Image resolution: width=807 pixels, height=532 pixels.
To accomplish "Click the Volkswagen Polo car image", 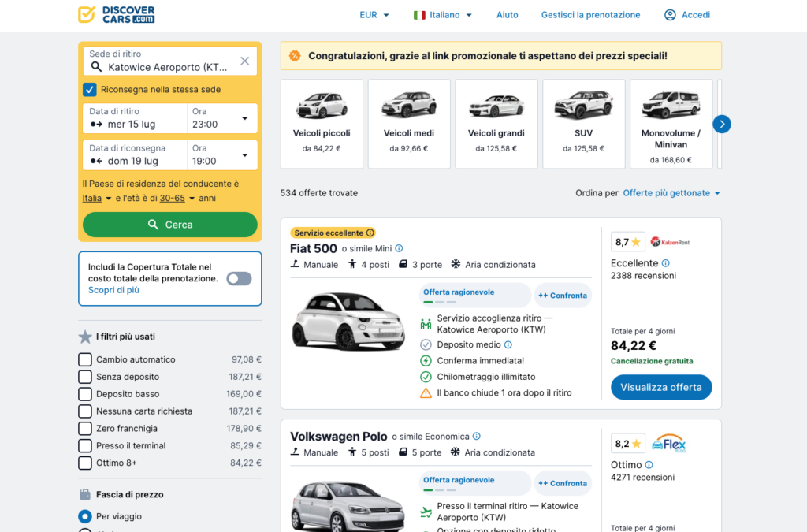I will (348, 506).
